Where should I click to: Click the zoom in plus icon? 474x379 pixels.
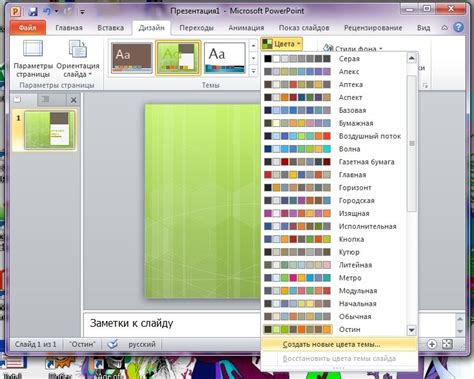point(432,344)
